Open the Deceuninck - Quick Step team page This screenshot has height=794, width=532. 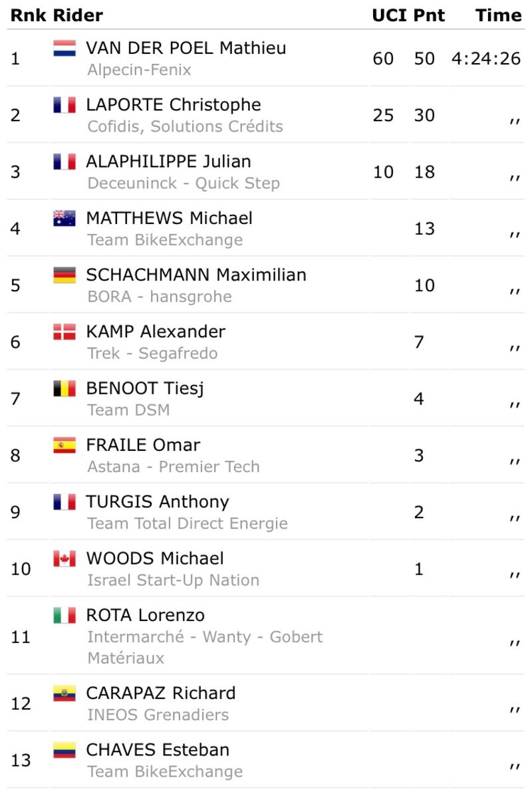[x=184, y=184]
